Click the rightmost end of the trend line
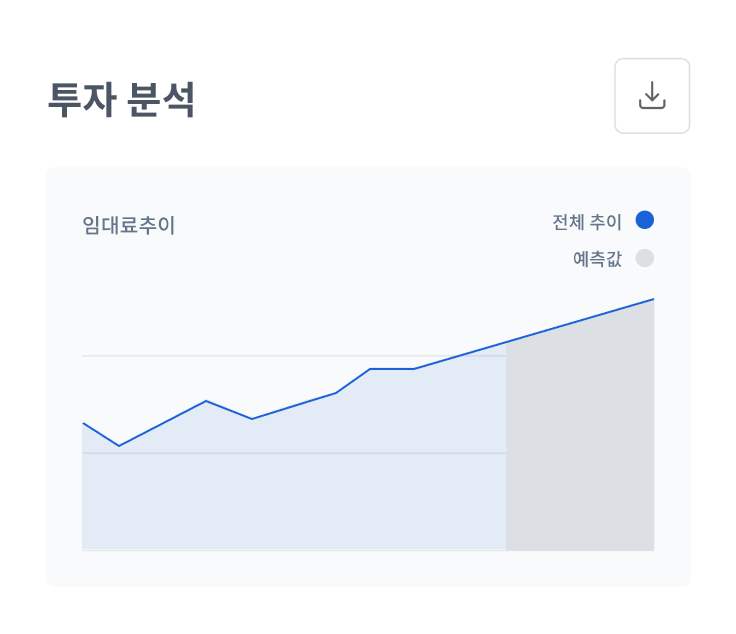This screenshot has width=736, height=634. tap(653, 299)
